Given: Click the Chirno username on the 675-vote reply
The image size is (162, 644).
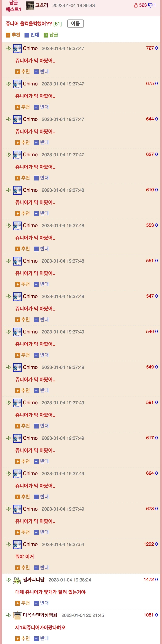Looking at the screenshot, I should coord(30,84).
